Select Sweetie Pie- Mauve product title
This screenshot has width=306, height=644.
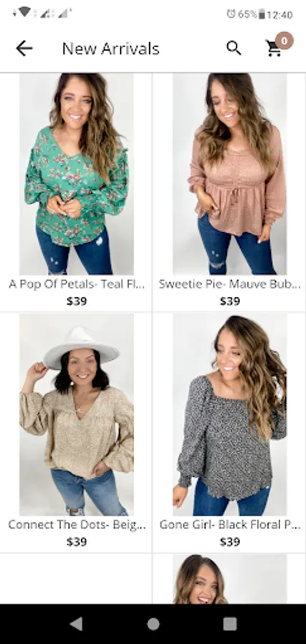(x=229, y=284)
